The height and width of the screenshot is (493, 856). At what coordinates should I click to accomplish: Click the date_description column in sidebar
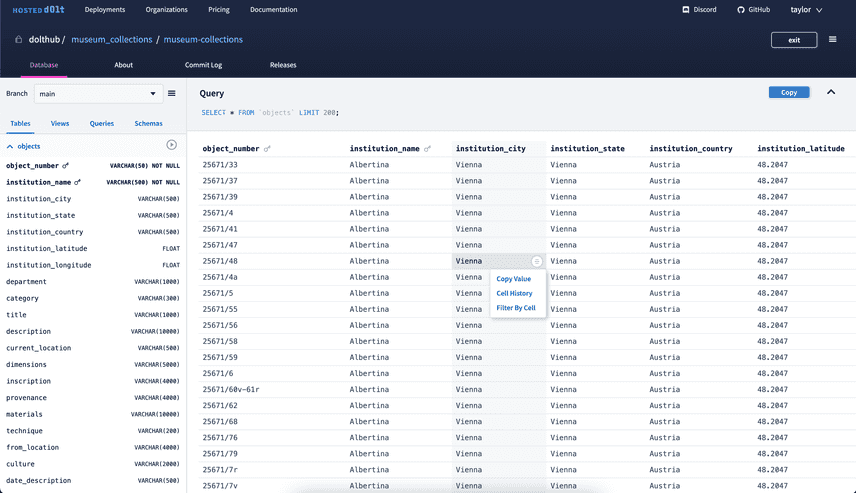coord(38,481)
